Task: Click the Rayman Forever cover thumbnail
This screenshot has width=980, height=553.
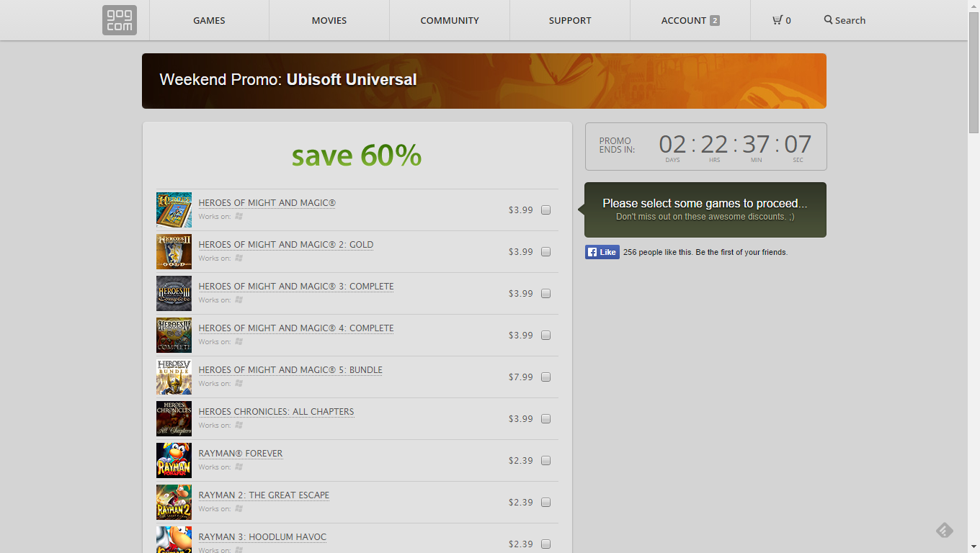Action: (174, 460)
